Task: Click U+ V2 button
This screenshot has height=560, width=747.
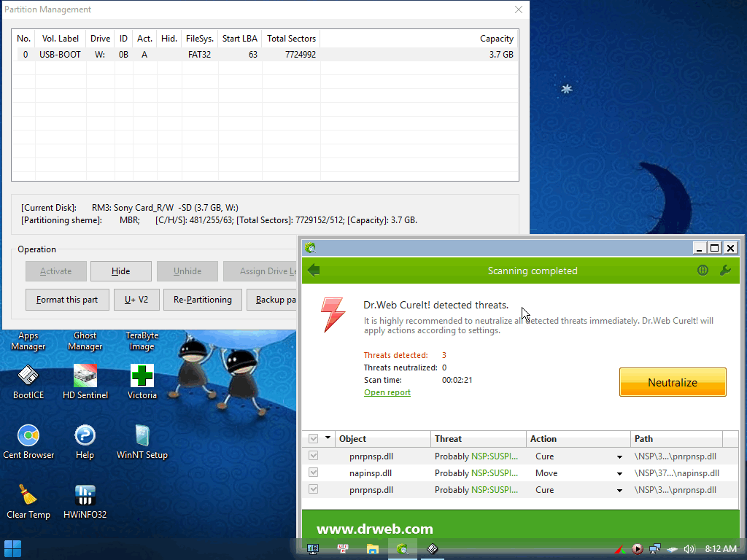Action: 136,300
